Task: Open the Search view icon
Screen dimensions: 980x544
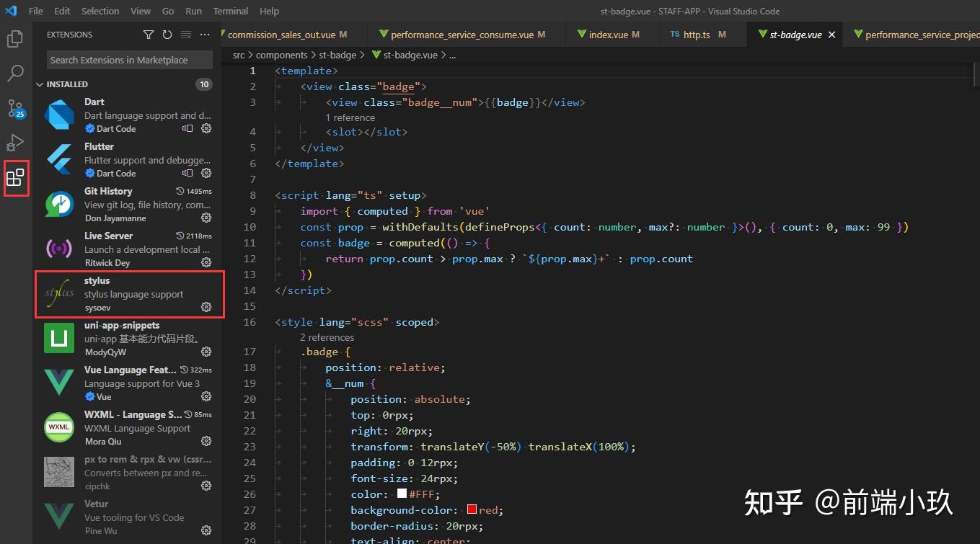Action: point(16,73)
